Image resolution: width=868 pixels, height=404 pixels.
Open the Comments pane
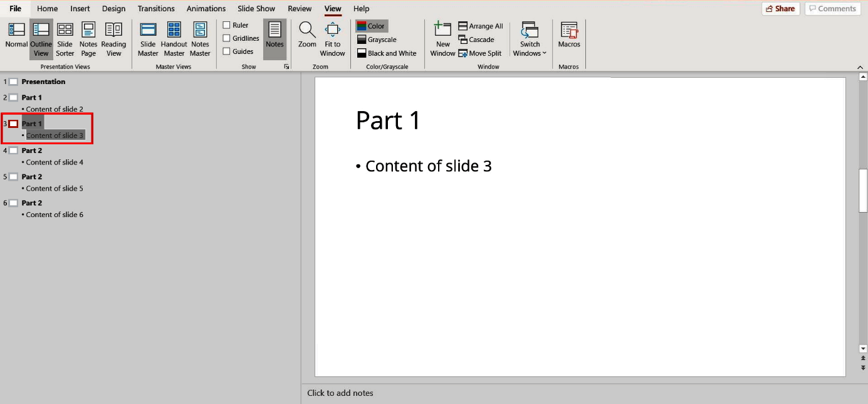(x=832, y=8)
